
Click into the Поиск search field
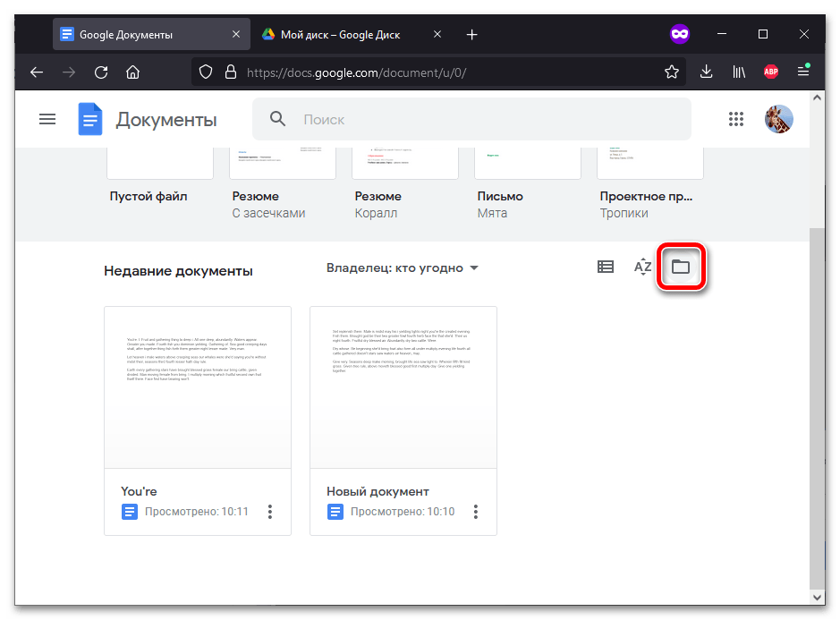click(x=471, y=119)
